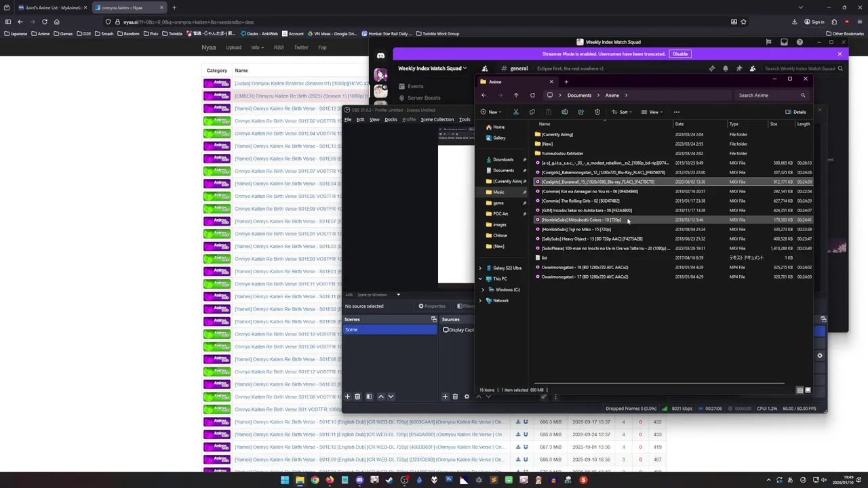Screen dimensions: 868x488
Task: Open Discord pinned messages icon
Action: (739, 68)
